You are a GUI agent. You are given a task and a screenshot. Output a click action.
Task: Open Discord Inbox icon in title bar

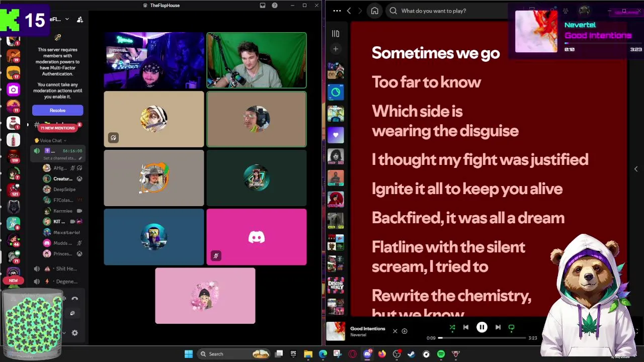pos(263,6)
